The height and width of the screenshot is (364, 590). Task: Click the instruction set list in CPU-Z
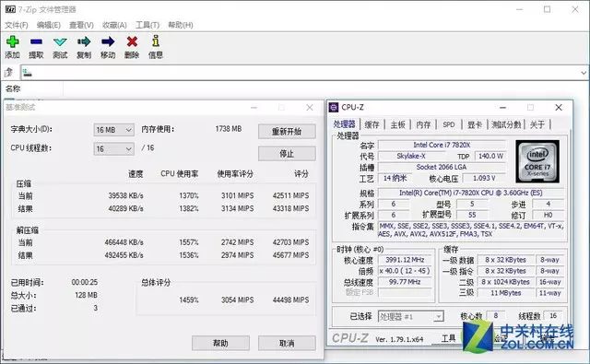point(471,229)
